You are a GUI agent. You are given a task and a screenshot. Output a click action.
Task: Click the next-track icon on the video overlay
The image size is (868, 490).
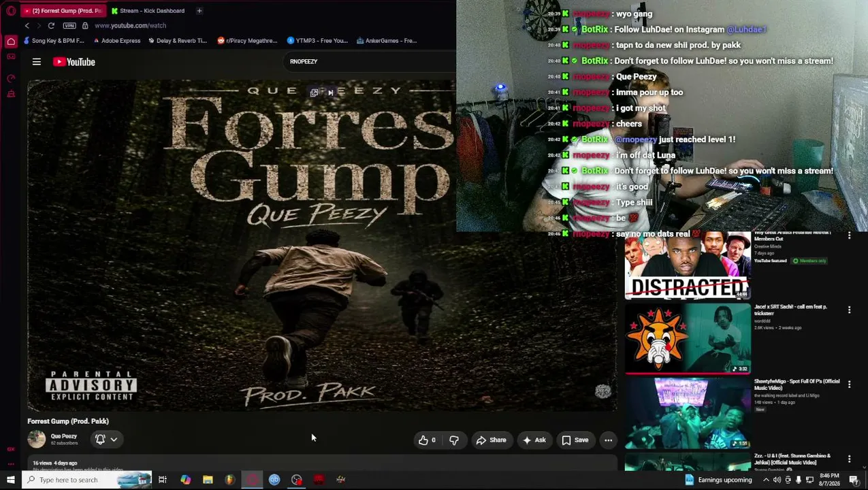click(331, 93)
